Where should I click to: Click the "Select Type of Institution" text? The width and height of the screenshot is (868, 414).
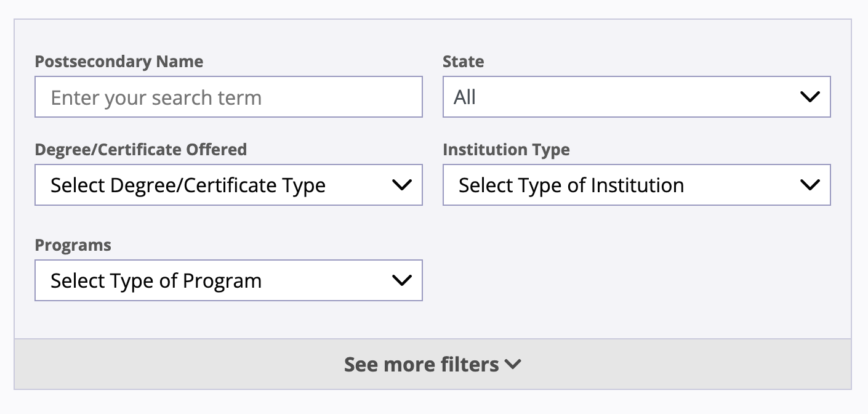pos(571,185)
